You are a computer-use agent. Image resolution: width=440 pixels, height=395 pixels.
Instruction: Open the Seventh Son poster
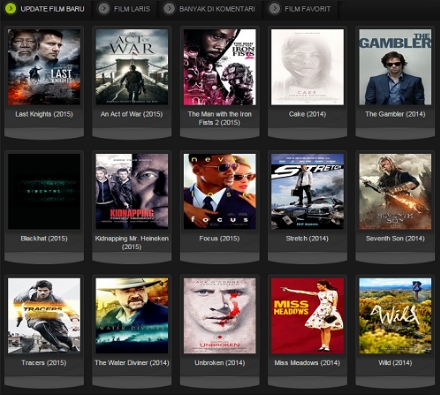395,191
